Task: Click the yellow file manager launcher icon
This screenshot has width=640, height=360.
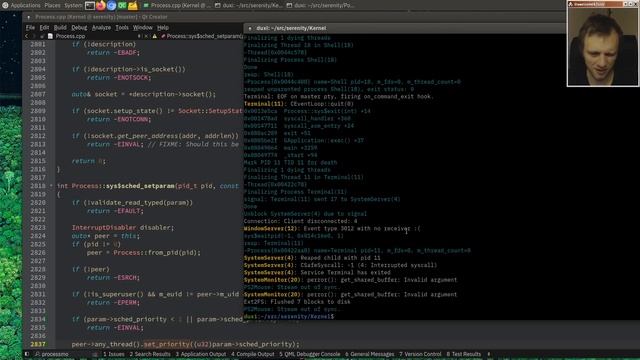Action: (133, 6)
